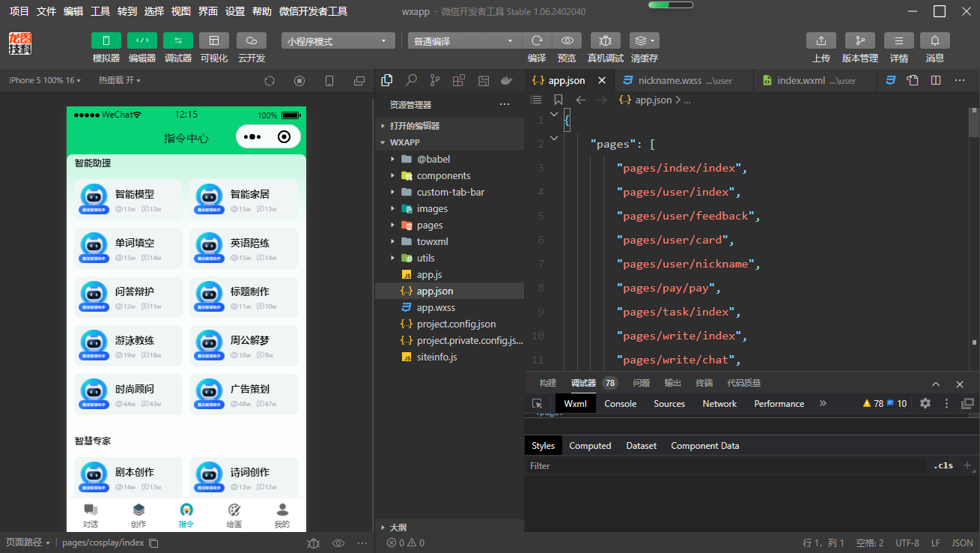980x553 pixels.
Task: Toggle the Visualization (可视化) button
Action: 214,40
